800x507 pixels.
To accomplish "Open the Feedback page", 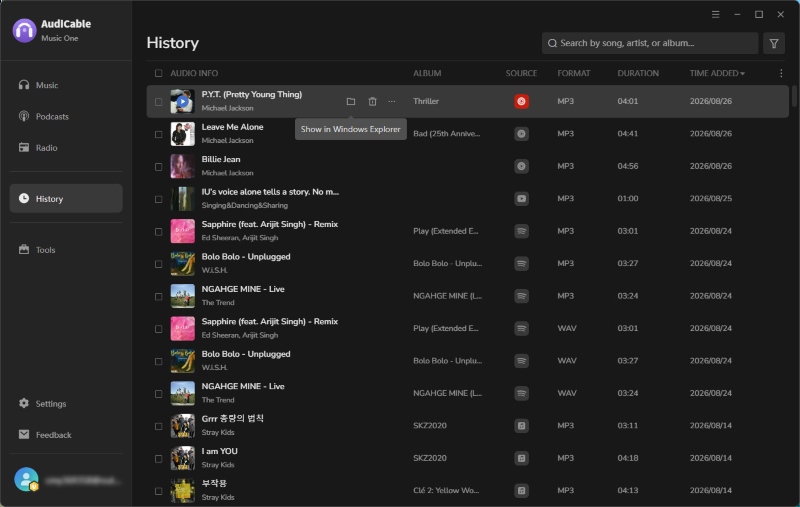I will (x=66, y=435).
